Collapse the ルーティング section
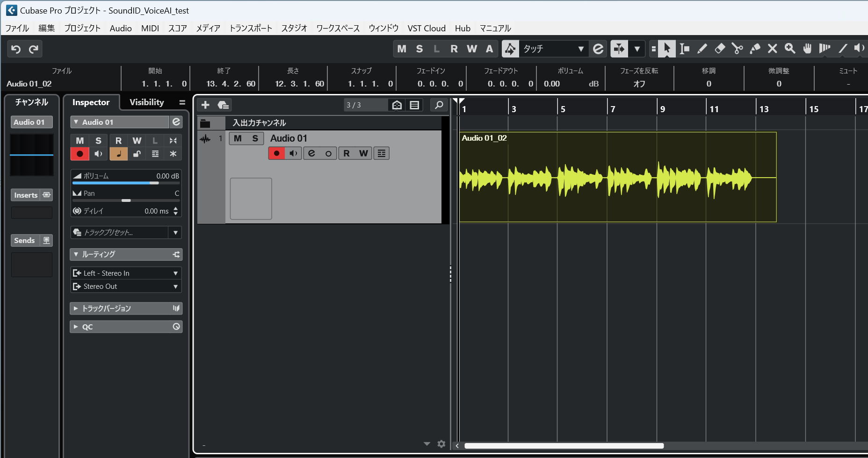The image size is (868, 458). (76, 254)
